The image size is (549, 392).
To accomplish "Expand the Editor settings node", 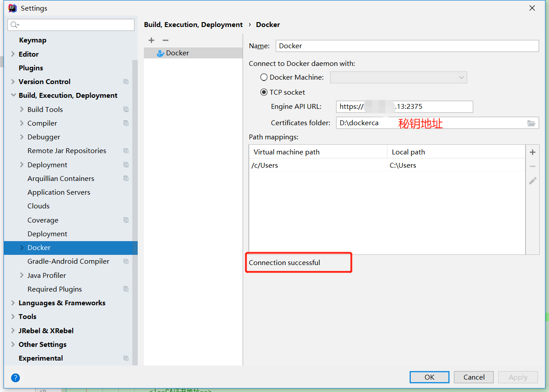I will coord(13,54).
